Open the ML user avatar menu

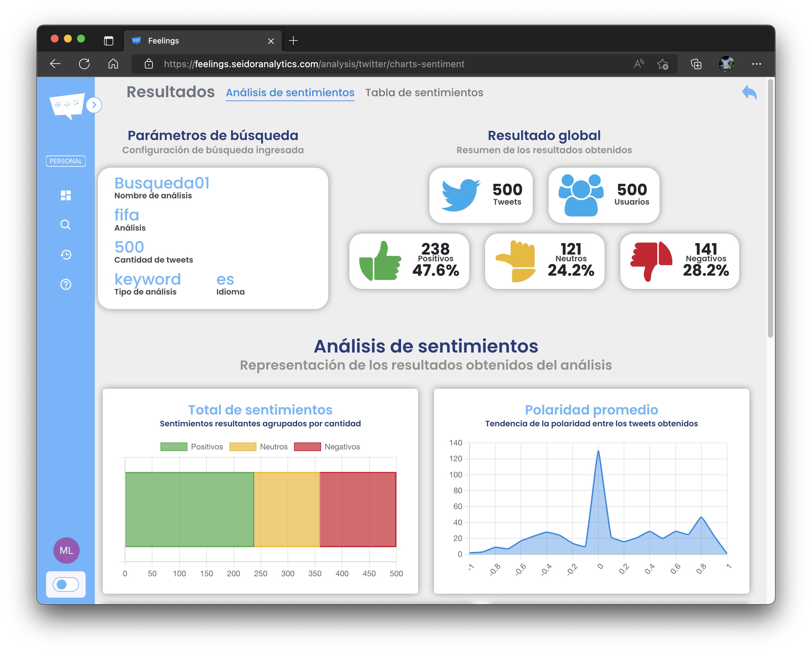66,551
